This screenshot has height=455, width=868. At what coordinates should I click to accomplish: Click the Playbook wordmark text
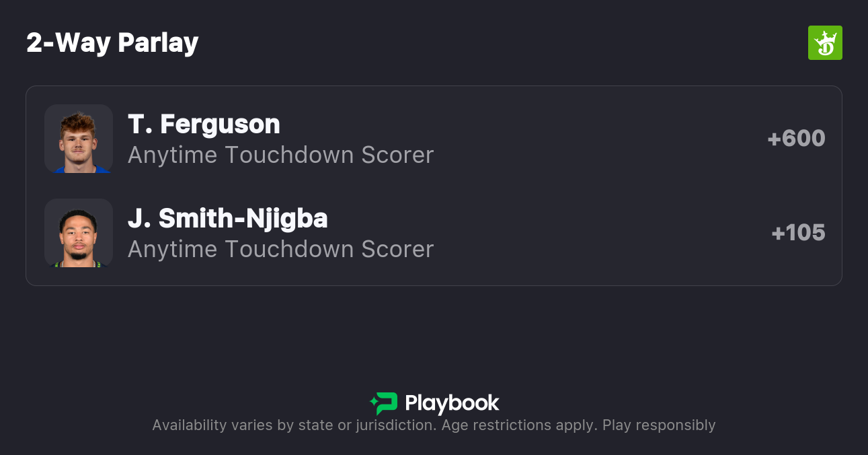point(452,403)
